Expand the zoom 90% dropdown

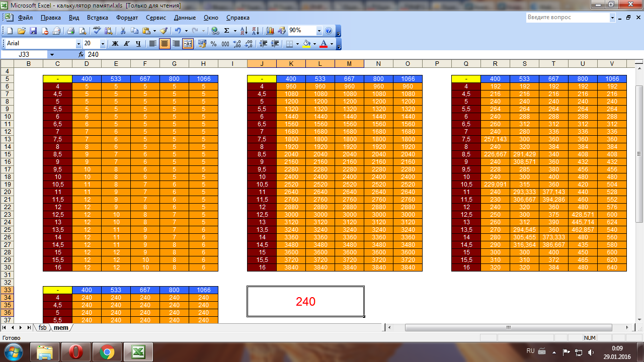tap(319, 31)
